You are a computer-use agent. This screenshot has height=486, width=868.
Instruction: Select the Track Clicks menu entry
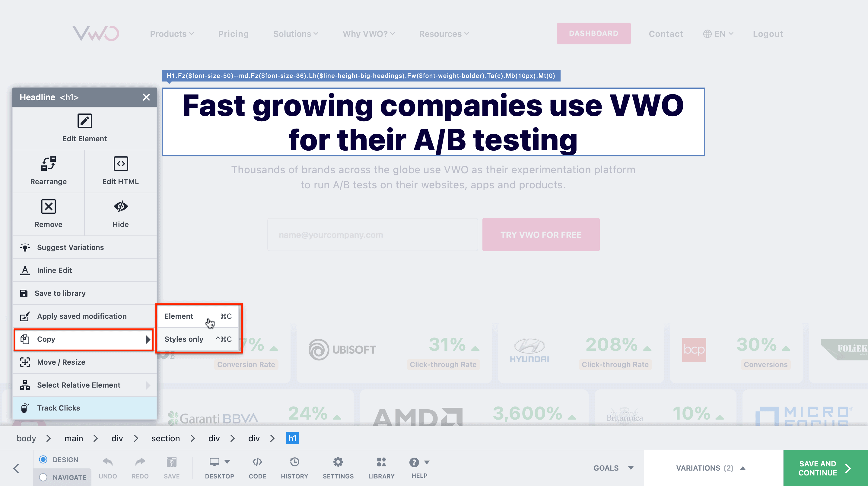pyautogui.click(x=84, y=408)
